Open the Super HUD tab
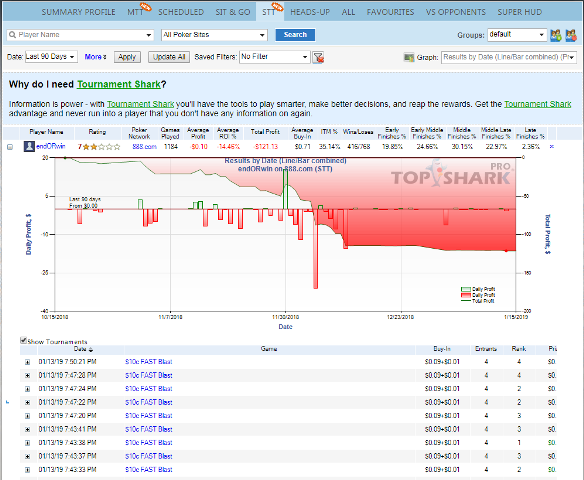 [x=520, y=12]
